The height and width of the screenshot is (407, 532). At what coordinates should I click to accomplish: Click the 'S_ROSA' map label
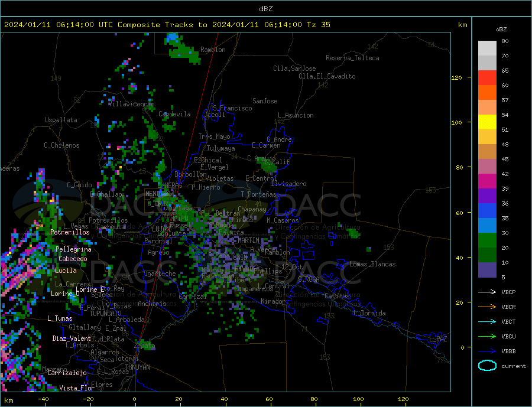309,279
